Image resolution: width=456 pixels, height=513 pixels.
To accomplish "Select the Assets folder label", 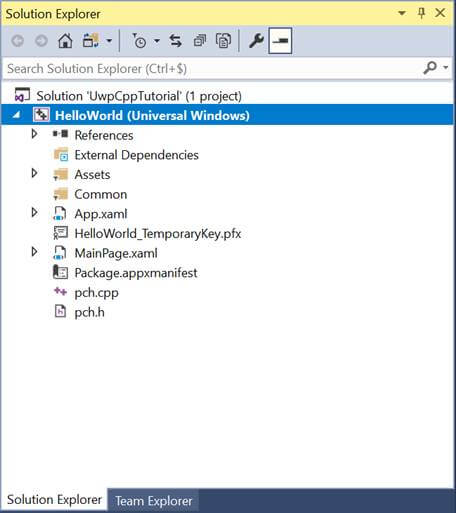I will point(92,175).
